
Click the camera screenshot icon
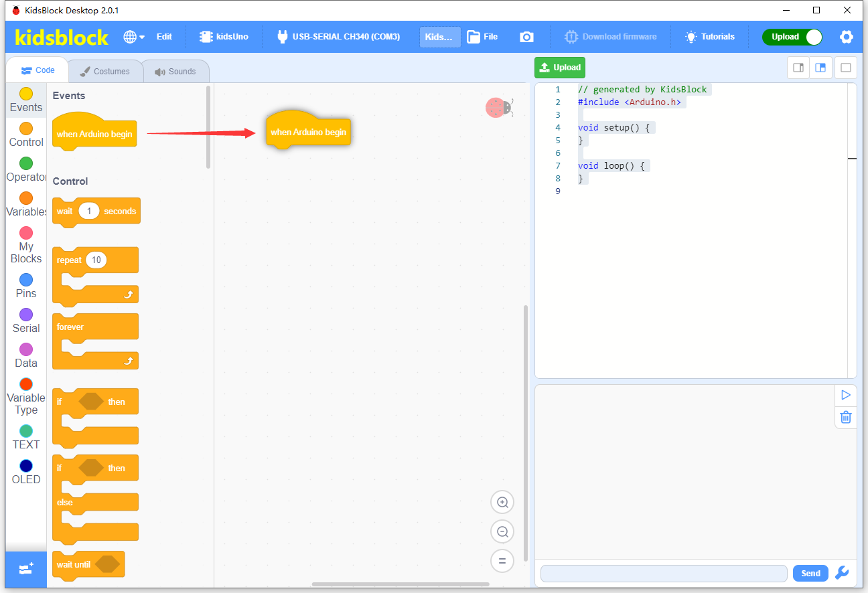click(x=527, y=37)
